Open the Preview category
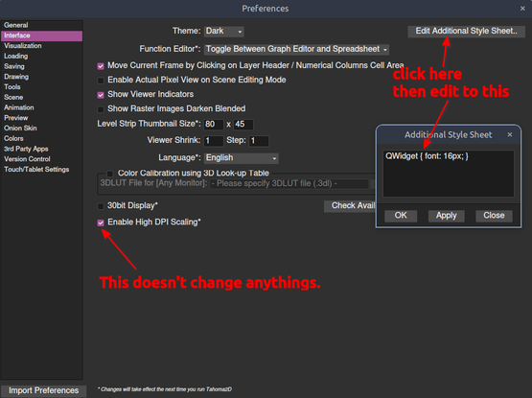Viewport: 532px width, 398px height. click(41, 118)
